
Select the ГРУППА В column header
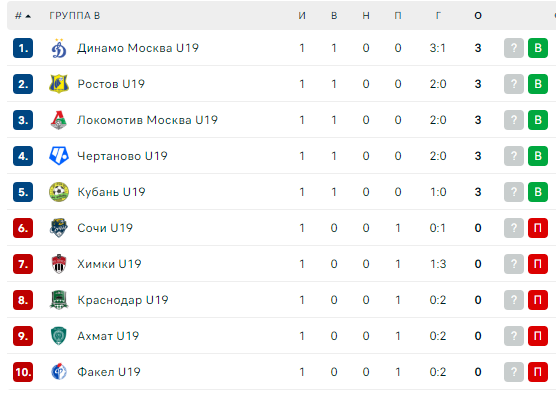pos(75,16)
